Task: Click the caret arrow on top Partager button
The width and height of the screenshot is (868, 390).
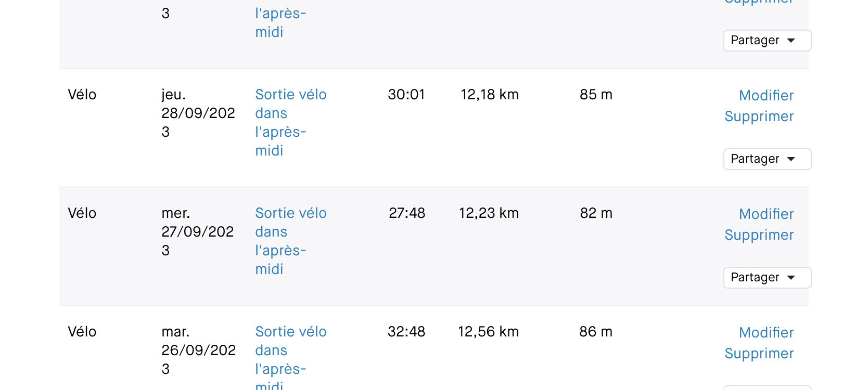Action: coord(791,41)
